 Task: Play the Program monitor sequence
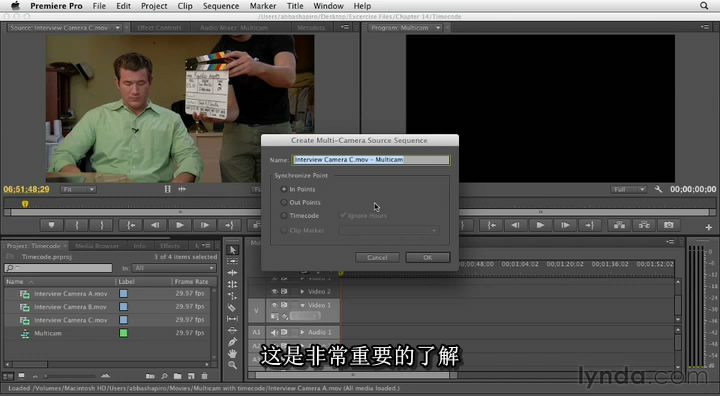[x=540, y=225]
